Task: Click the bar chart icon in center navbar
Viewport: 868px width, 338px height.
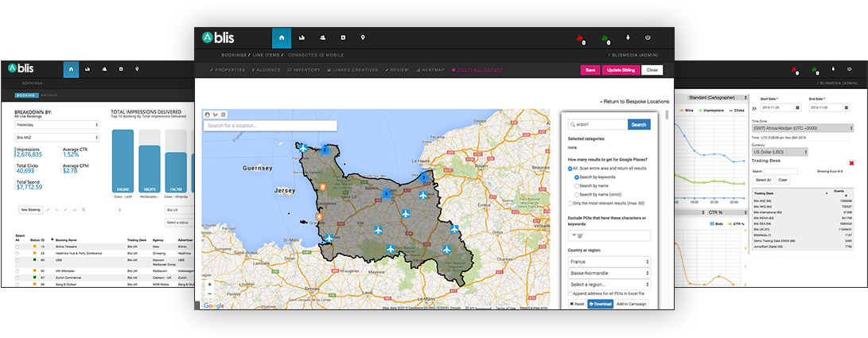Action: click(x=302, y=37)
